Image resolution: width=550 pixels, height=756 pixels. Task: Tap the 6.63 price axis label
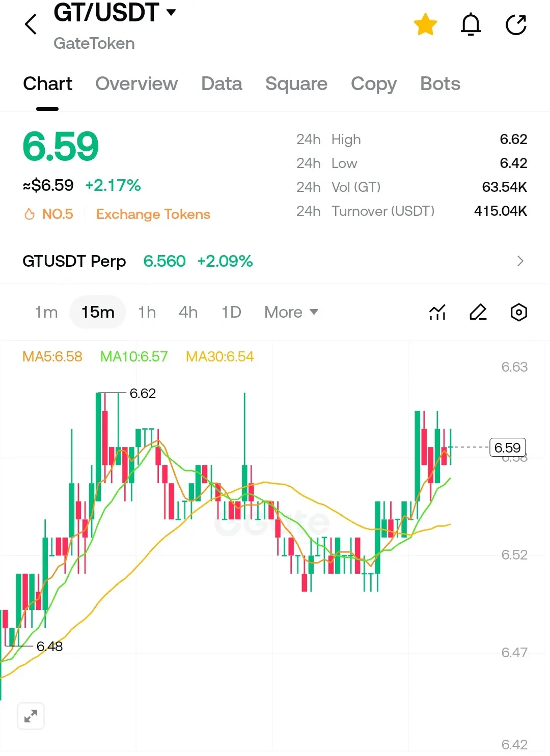[x=514, y=367]
